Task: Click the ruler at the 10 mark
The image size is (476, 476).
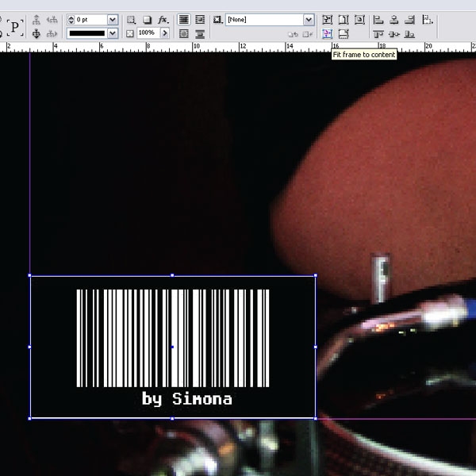Action: [196, 47]
